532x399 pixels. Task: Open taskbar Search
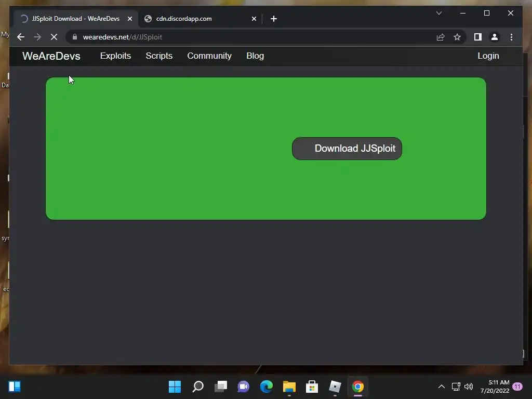pyautogui.click(x=198, y=387)
